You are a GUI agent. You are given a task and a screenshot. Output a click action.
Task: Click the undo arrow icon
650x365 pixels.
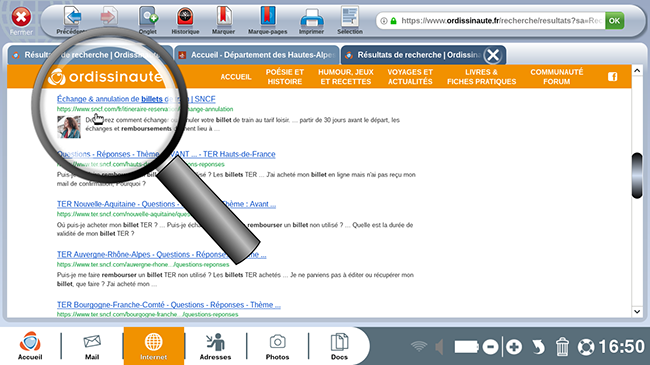coord(538,347)
